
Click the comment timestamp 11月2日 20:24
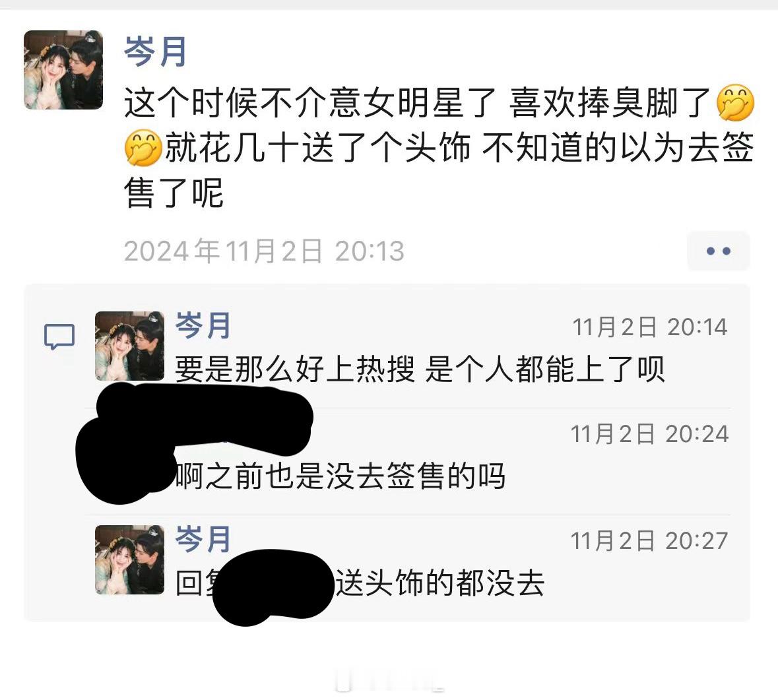pyautogui.click(x=649, y=434)
